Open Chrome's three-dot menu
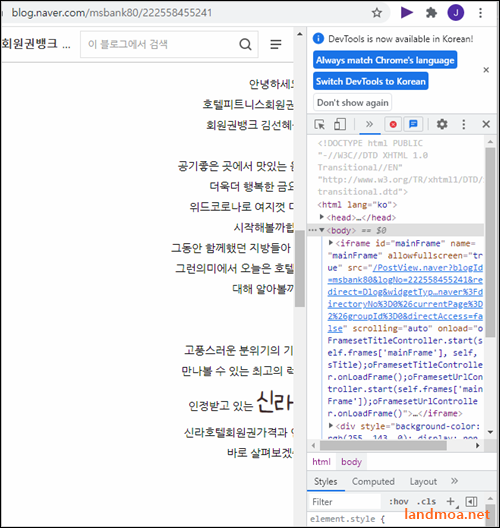The height and width of the screenshot is (528, 500). [x=480, y=13]
